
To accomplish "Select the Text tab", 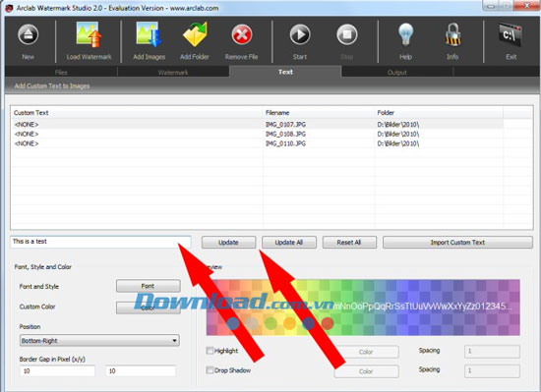I will click(285, 72).
